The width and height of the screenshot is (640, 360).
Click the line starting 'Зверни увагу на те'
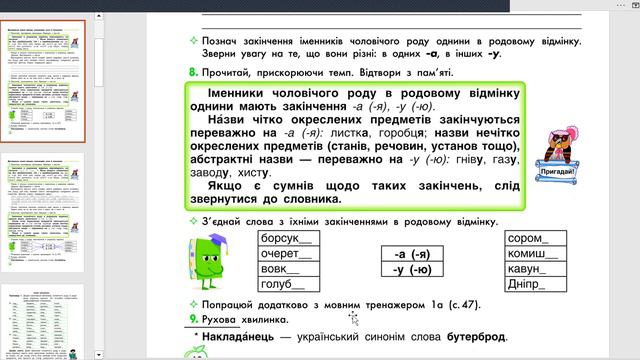[351, 54]
